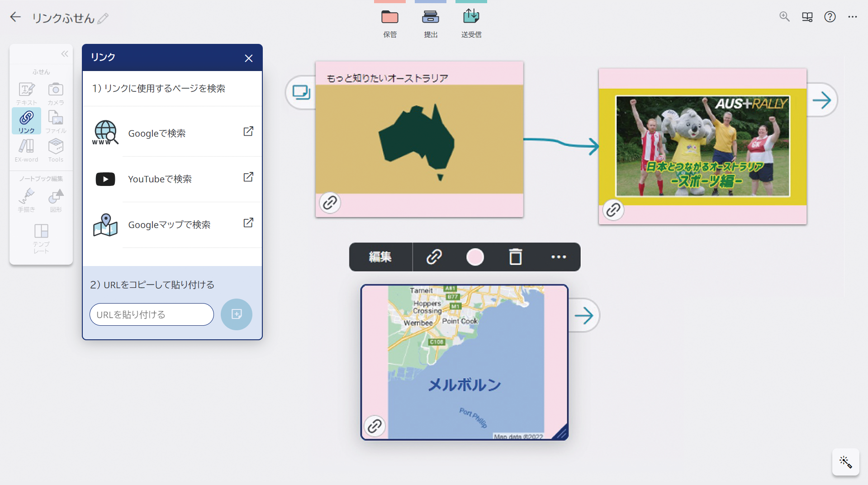868x485 pixels.
Task: Open the 提出 submit tray
Action: tap(430, 23)
